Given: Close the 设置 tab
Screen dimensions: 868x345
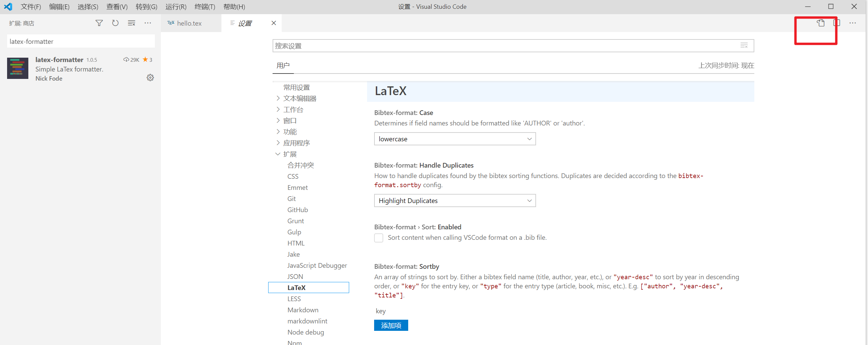Looking at the screenshot, I should pos(274,23).
